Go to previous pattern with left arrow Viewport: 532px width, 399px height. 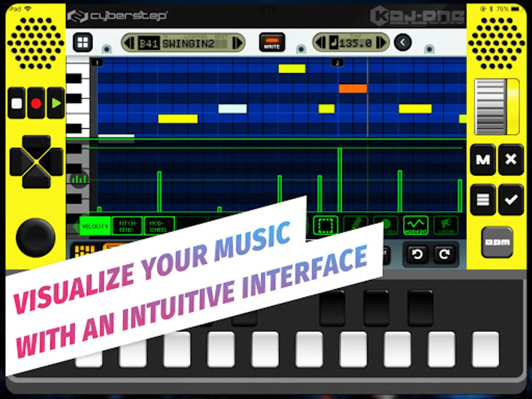[x=130, y=43]
